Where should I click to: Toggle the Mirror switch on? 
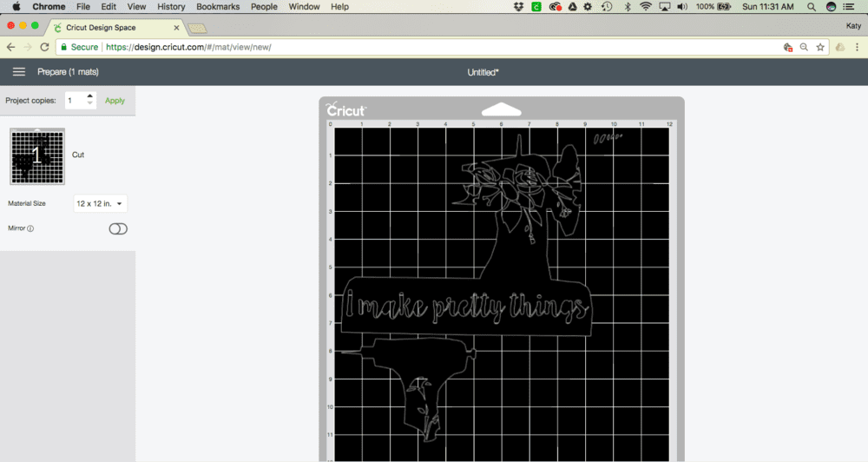[x=118, y=229]
